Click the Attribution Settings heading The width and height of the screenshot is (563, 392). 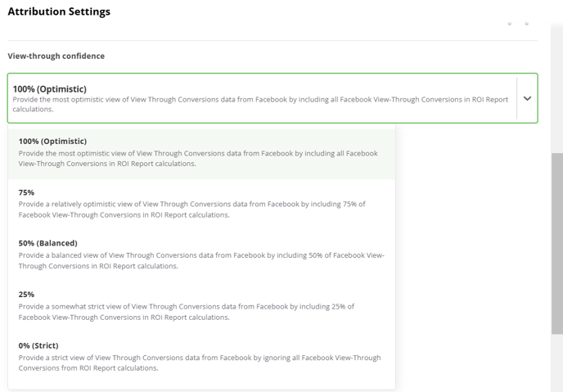59,11
